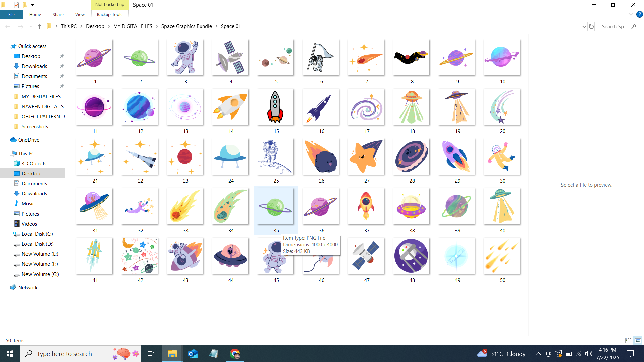Open File Explorer from the taskbar

(172, 354)
